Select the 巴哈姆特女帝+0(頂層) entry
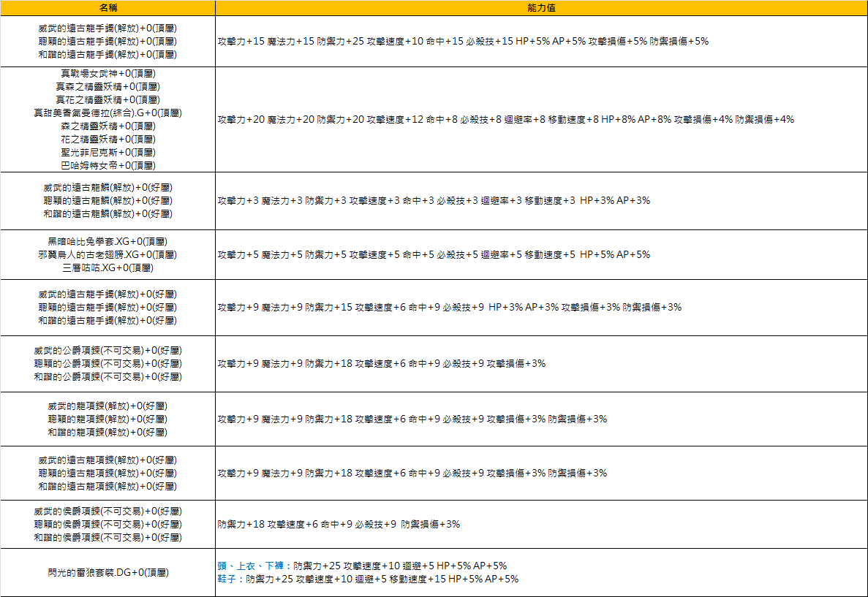The width and height of the screenshot is (868, 597). point(108,165)
